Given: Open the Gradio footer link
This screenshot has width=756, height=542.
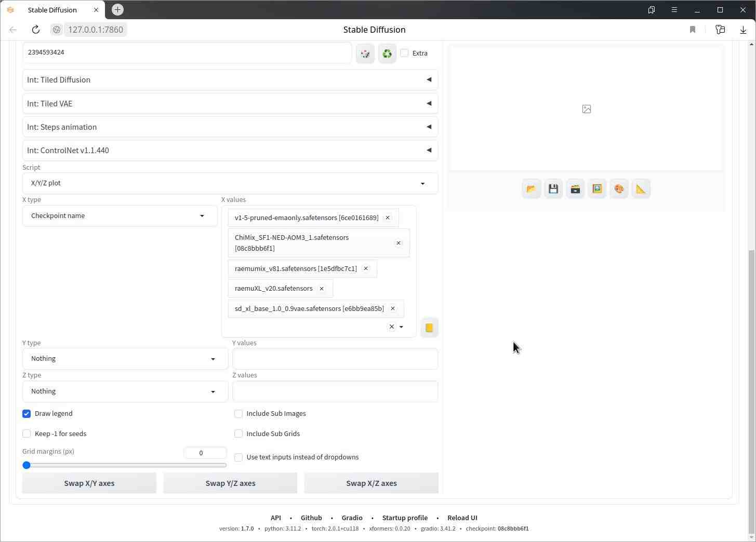Looking at the screenshot, I should pyautogui.click(x=352, y=518).
